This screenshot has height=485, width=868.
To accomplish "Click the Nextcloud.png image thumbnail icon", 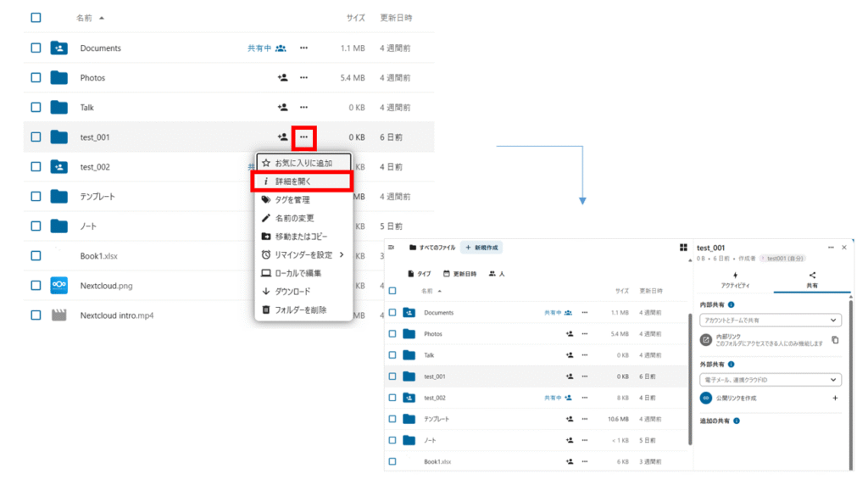I will [x=58, y=286].
